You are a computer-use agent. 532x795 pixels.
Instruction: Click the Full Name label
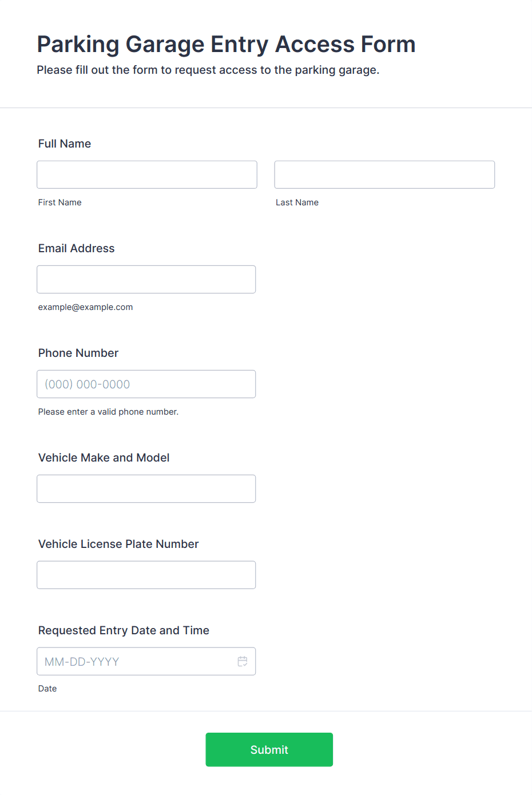(x=65, y=144)
